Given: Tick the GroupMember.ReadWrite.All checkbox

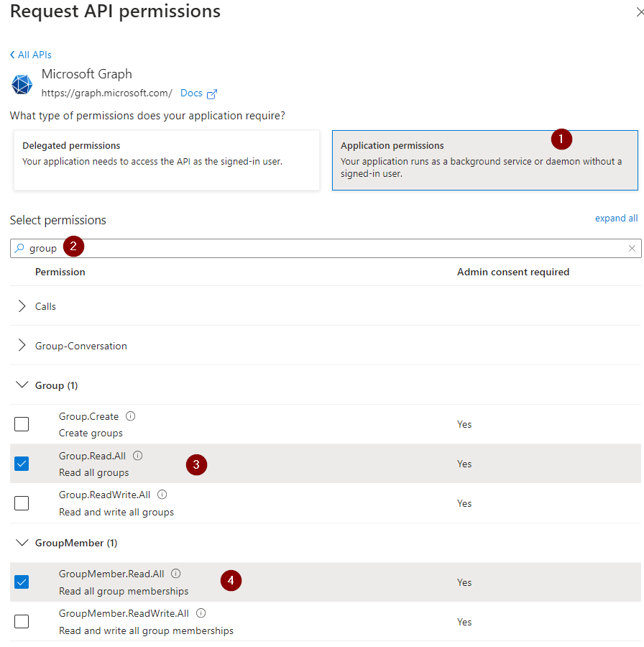Looking at the screenshot, I should coord(22,622).
